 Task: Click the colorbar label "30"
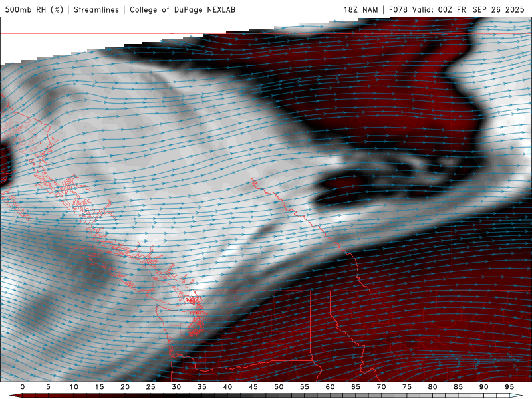pyautogui.click(x=176, y=387)
